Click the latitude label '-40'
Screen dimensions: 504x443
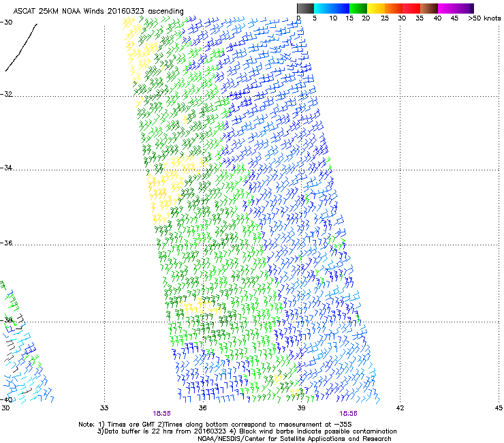point(6,399)
